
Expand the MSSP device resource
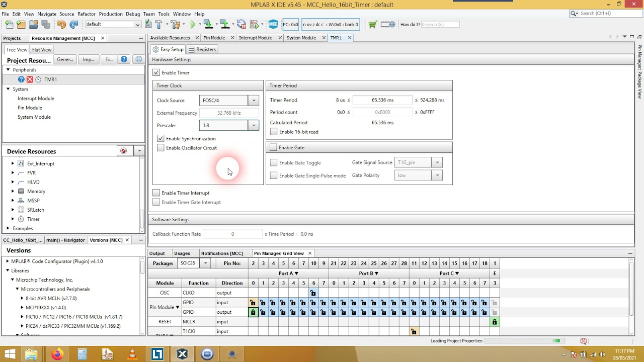click(13, 201)
